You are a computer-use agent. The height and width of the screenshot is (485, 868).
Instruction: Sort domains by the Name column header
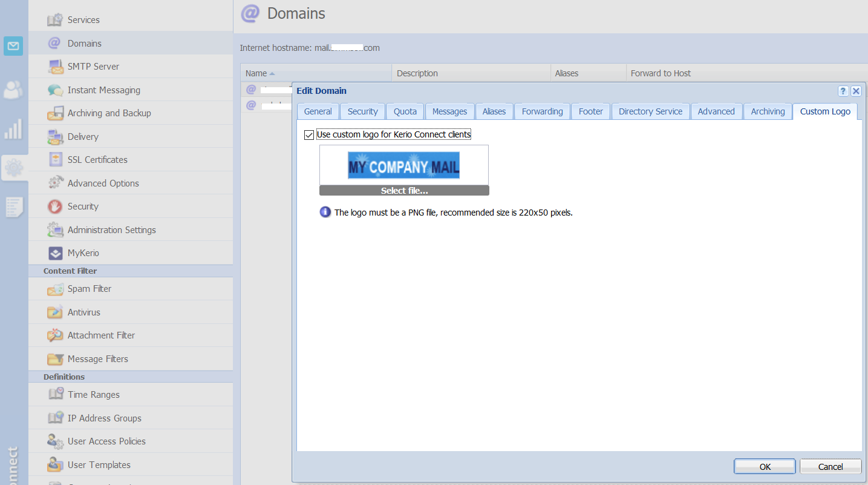coord(316,73)
